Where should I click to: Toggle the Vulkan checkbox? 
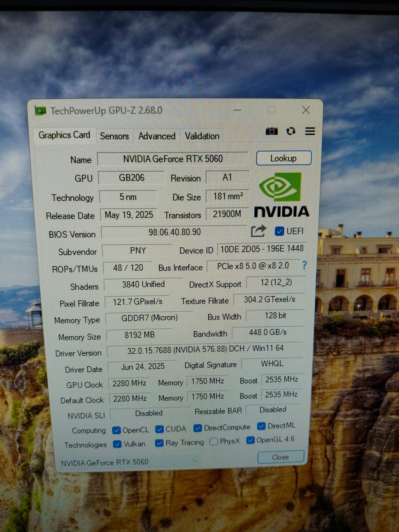[117, 444]
